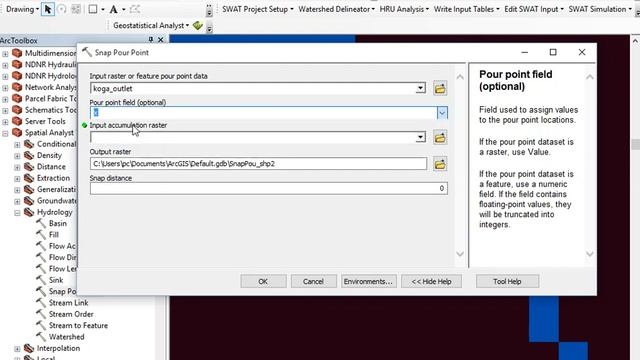Click OK in Snap Pour Point dialog

coord(263,281)
